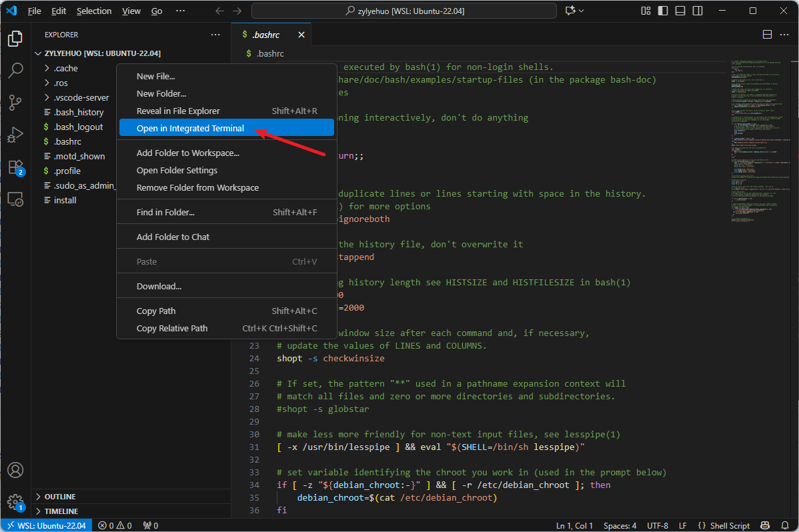Toggle the bottom panel
Screen dimensions: 799x532
tap(680, 11)
